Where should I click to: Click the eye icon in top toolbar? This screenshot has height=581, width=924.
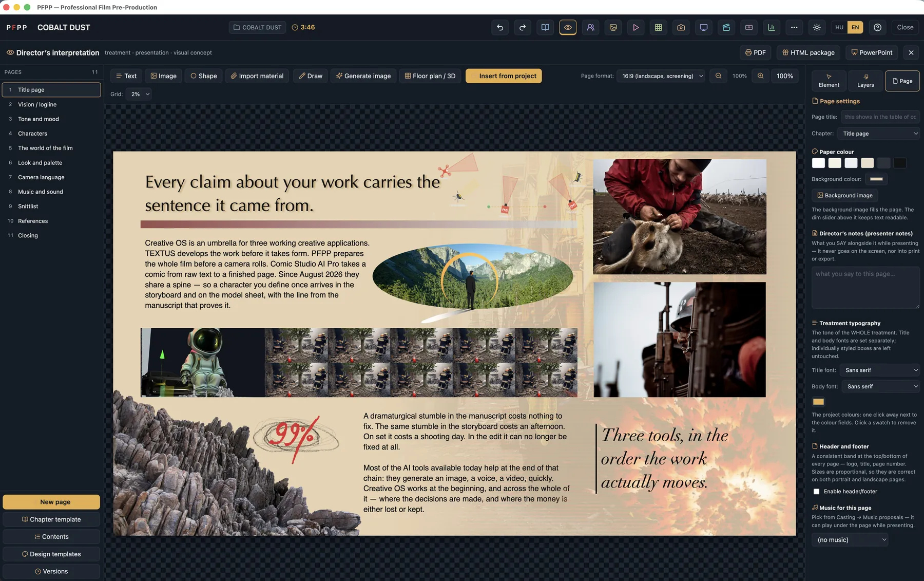click(x=568, y=27)
